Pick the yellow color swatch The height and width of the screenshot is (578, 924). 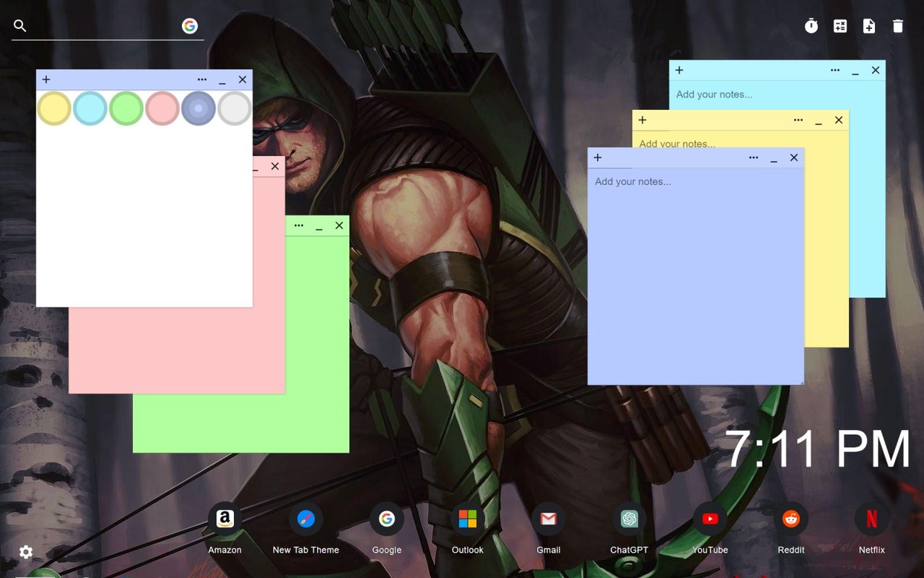point(54,108)
